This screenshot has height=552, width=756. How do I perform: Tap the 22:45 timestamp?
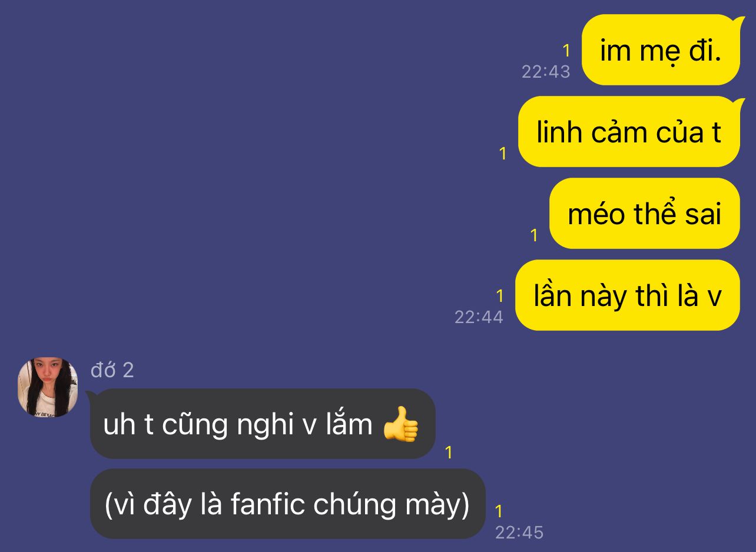(x=519, y=533)
